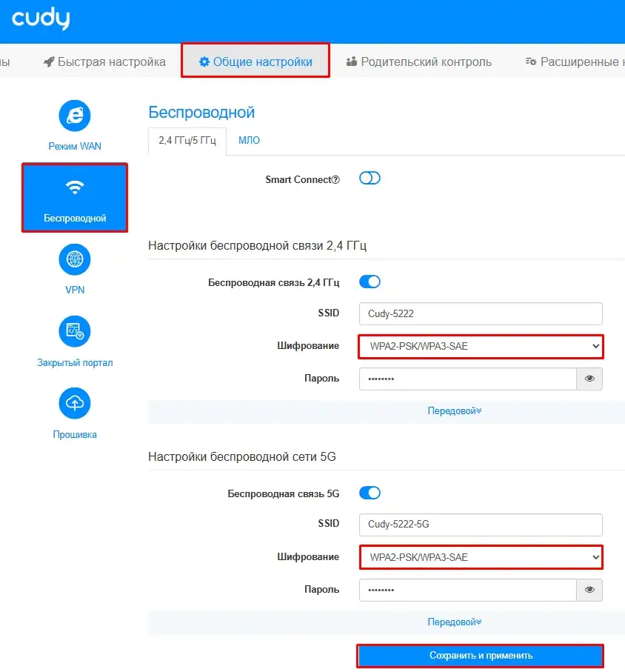625x672 pixels.
Task: Click the Smart Connect help question mark
Action: (336, 180)
